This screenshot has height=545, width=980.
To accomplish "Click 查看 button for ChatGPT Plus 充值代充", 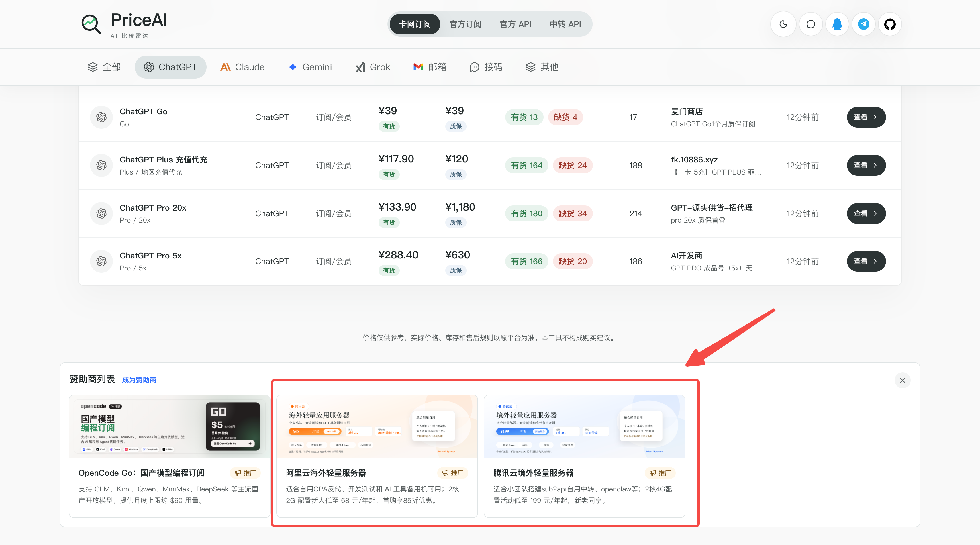I will coord(866,165).
